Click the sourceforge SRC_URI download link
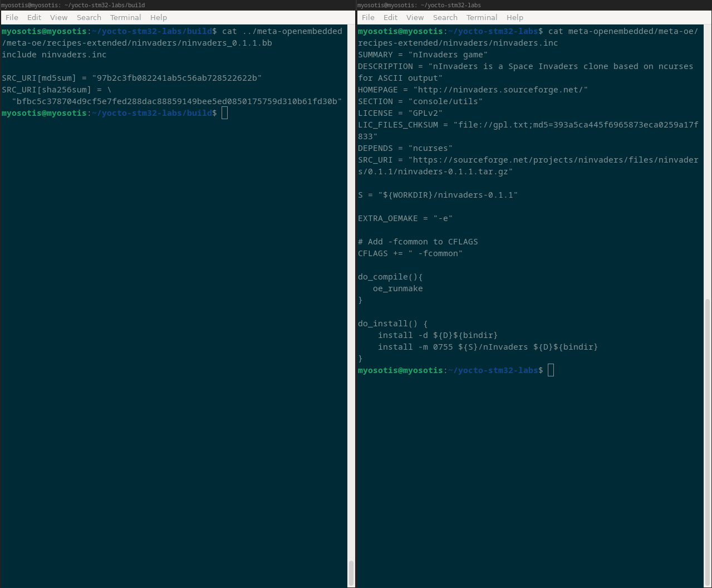Viewport: 712px width, 588px height. (554, 160)
